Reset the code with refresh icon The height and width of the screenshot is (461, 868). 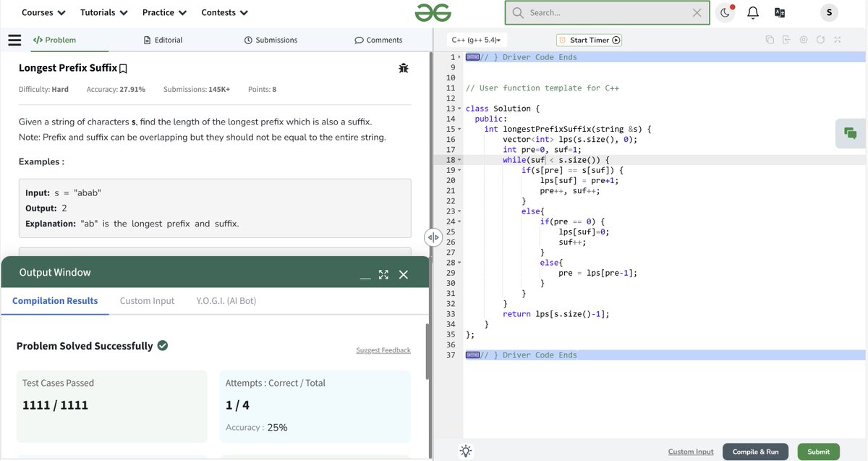click(820, 40)
